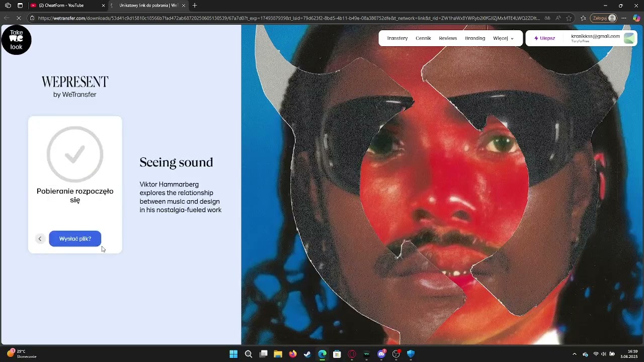Open Opera GX from the taskbar
644x362 pixels.
[352, 354]
